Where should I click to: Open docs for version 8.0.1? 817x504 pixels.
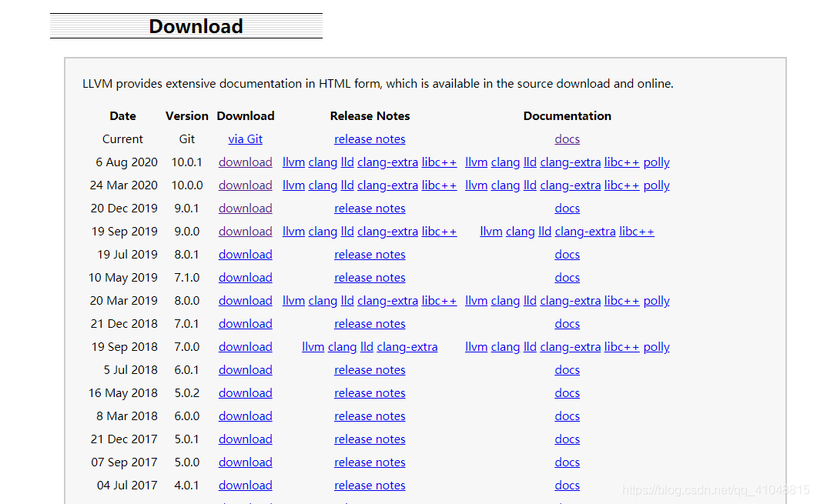(x=567, y=255)
